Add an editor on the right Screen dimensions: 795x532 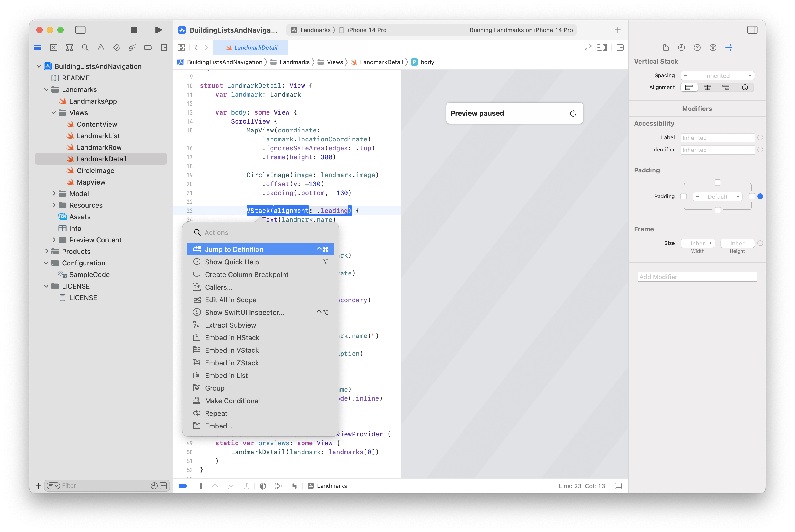[620, 48]
